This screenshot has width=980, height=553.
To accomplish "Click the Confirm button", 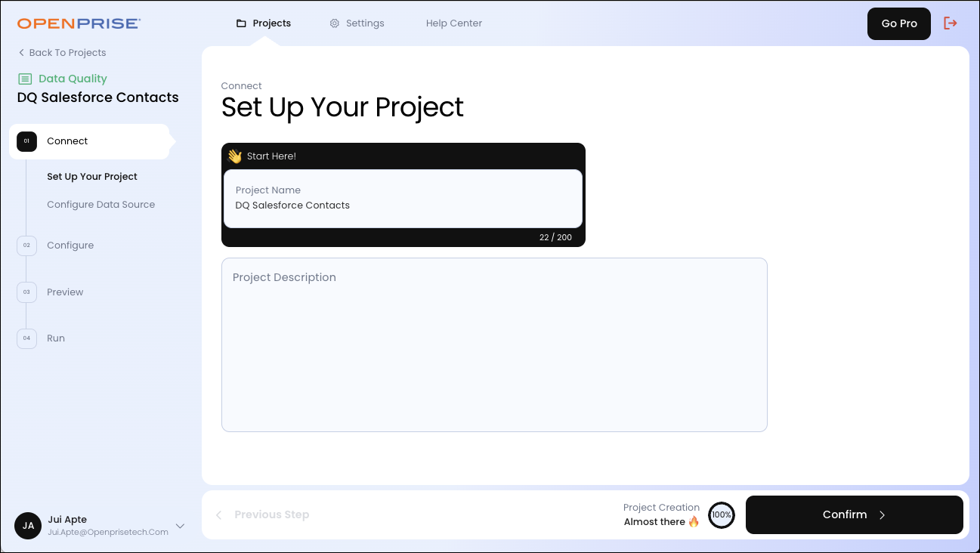I will coord(855,515).
